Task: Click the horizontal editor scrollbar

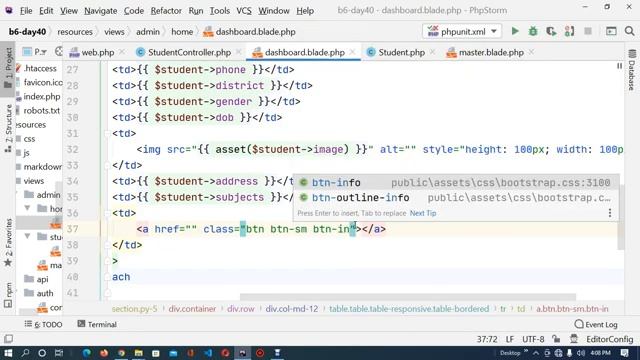Action: click(408, 297)
